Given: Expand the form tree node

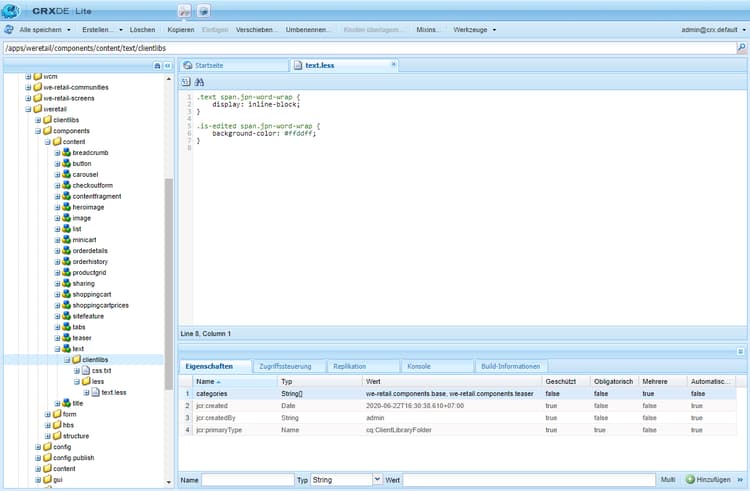Looking at the screenshot, I should pyautogui.click(x=47, y=415).
